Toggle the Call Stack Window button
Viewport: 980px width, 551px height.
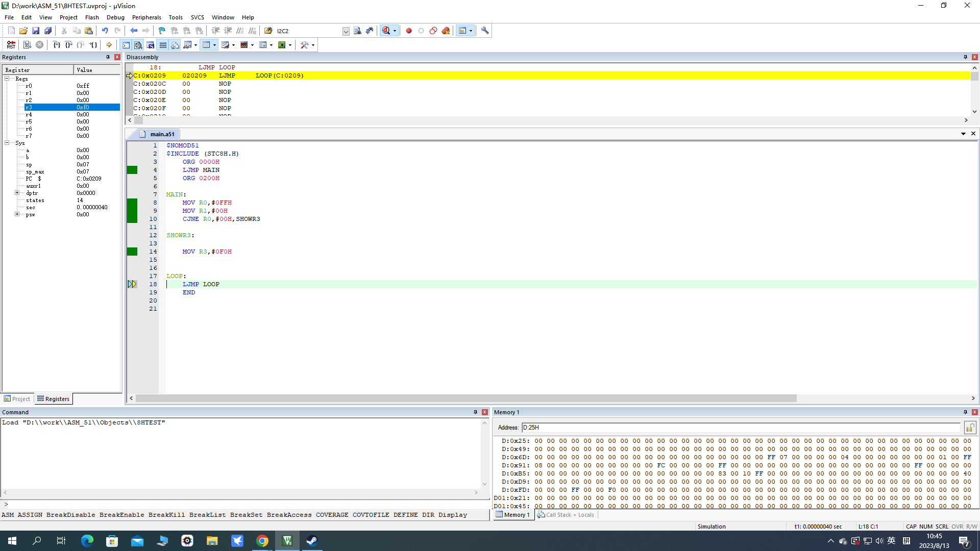(175, 45)
